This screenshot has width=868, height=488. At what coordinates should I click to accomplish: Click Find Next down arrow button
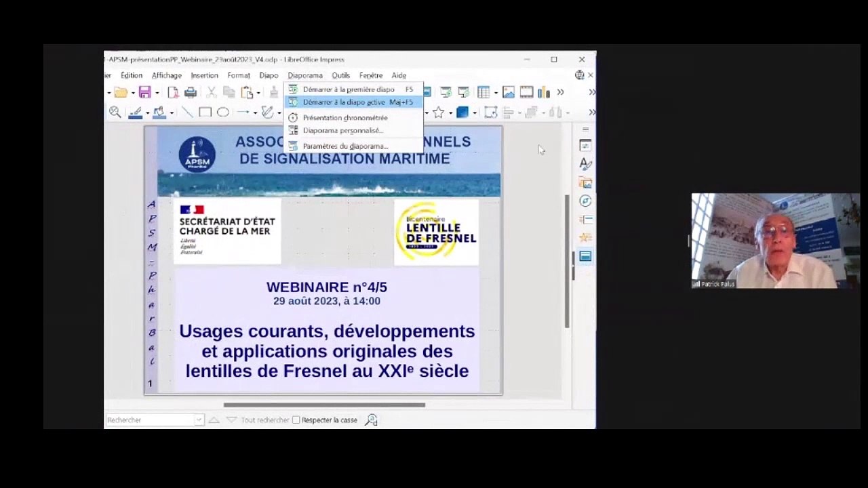click(231, 420)
